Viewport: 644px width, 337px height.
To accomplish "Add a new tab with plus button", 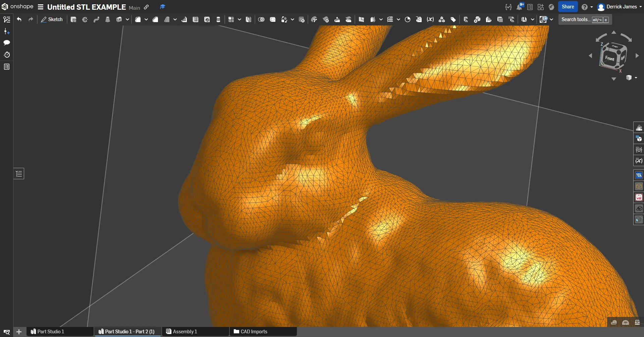I will [19, 332].
